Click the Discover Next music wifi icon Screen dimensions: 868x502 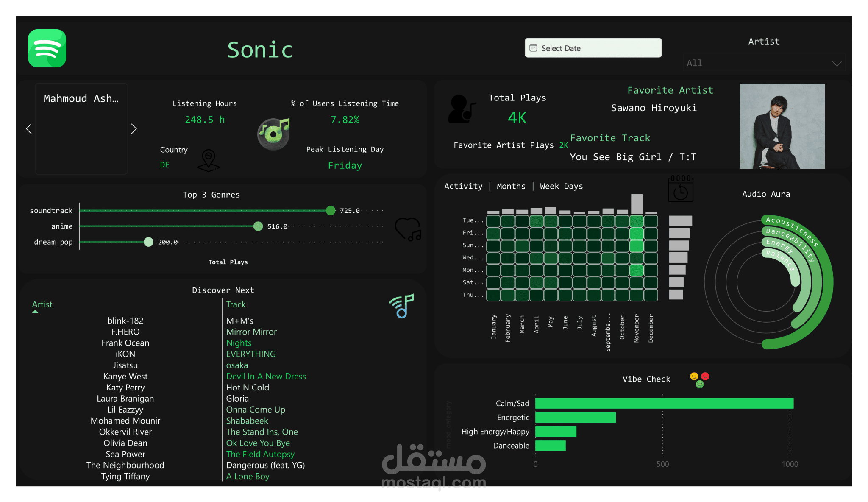[401, 306]
